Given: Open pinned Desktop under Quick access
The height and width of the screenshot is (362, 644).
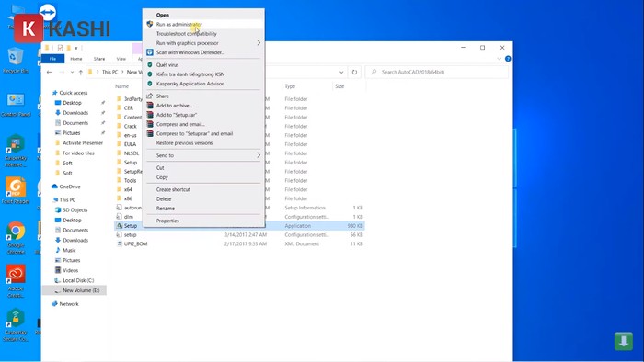Looking at the screenshot, I should point(72,103).
